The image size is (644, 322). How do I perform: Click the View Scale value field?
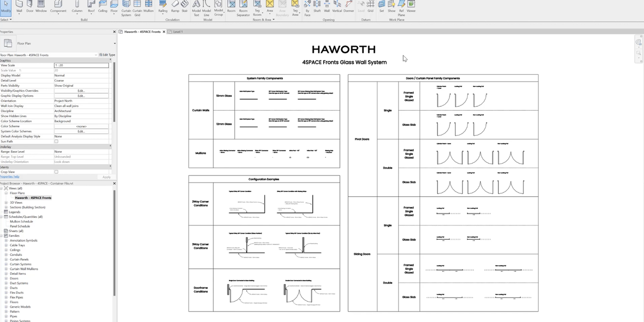[x=81, y=65]
